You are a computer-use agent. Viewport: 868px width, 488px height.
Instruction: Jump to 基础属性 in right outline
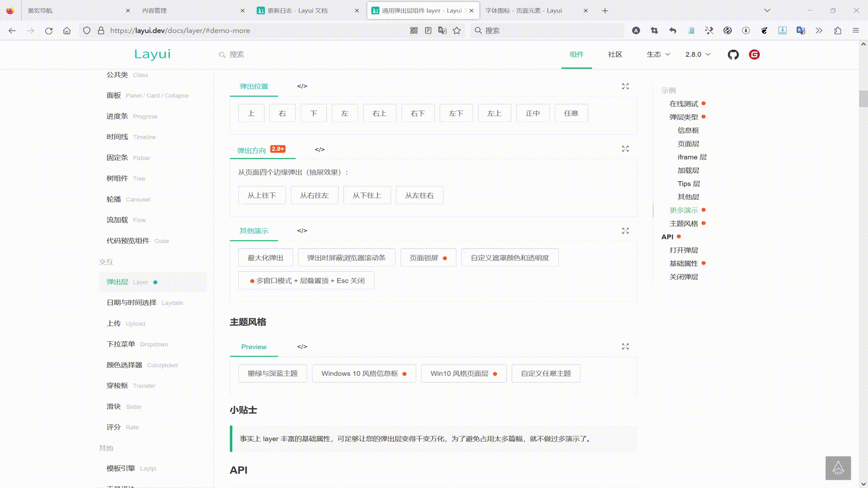(x=684, y=263)
